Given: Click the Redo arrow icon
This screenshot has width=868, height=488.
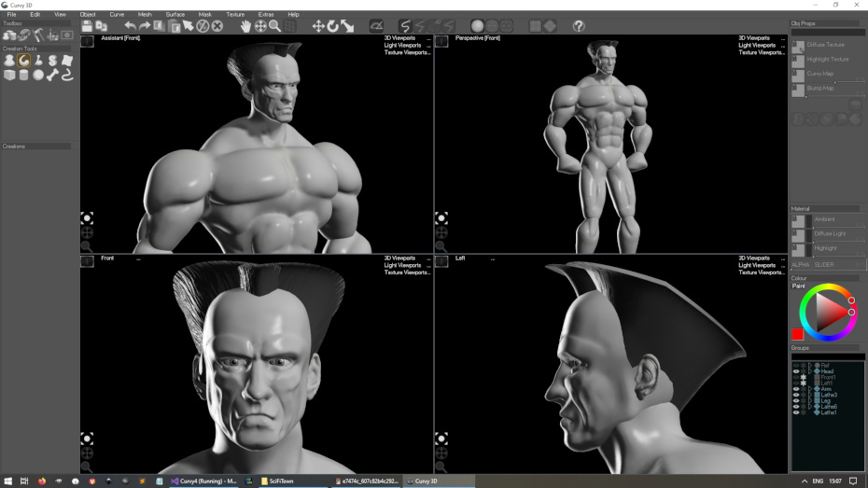Looking at the screenshot, I should pos(145,26).
